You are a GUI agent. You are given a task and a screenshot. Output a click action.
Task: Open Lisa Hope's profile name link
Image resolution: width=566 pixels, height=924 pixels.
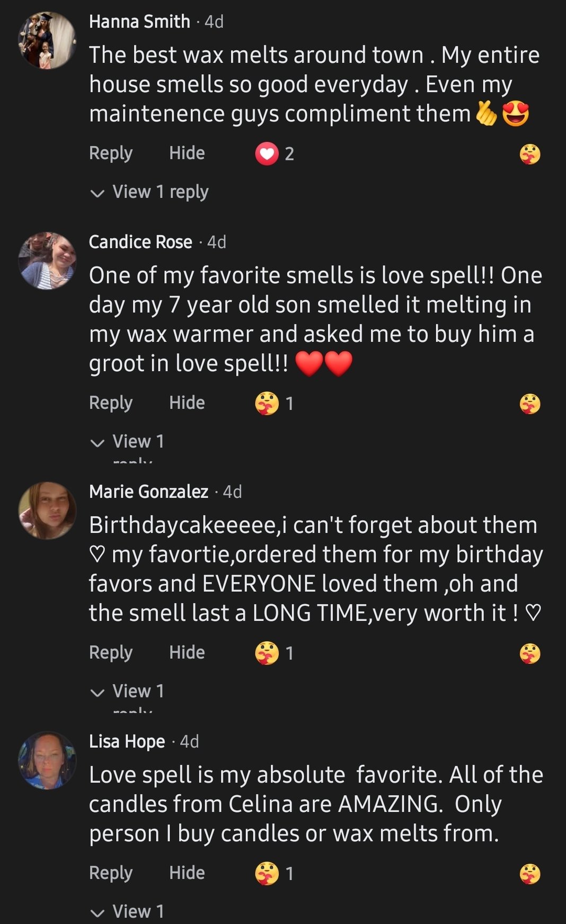point(127,741)
